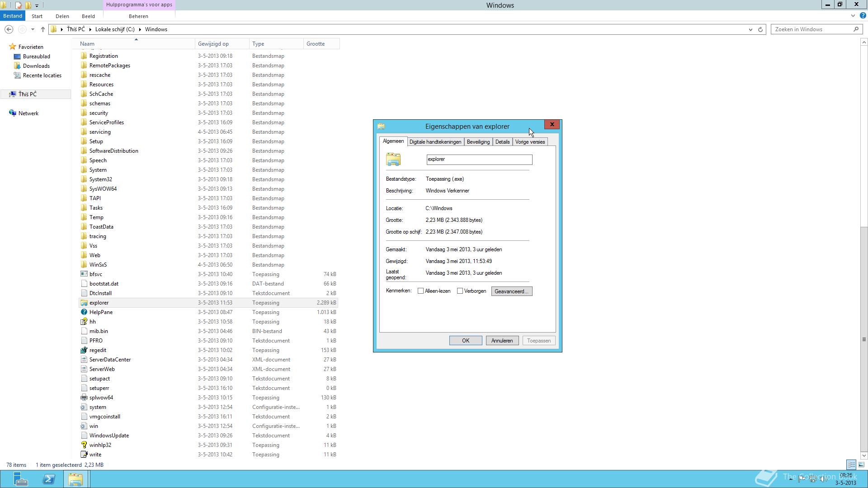Open the Start ribbon tab

tap(37, 16)
